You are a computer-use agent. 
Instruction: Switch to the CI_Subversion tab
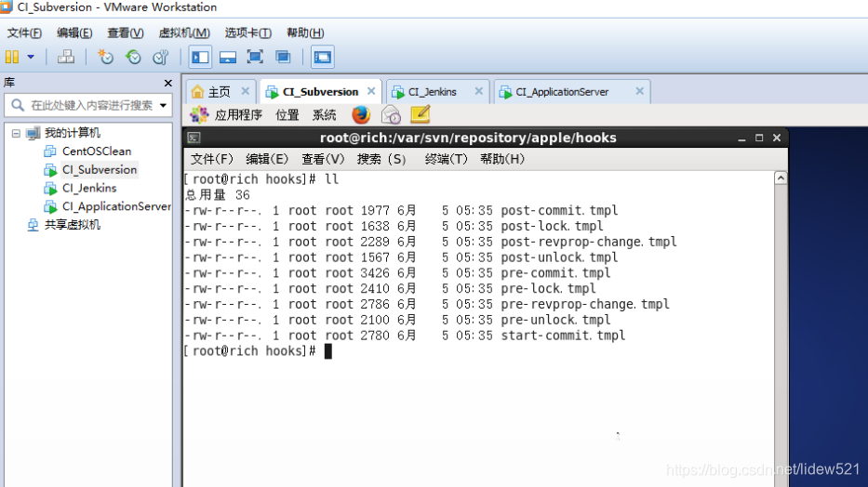point(321,92)
